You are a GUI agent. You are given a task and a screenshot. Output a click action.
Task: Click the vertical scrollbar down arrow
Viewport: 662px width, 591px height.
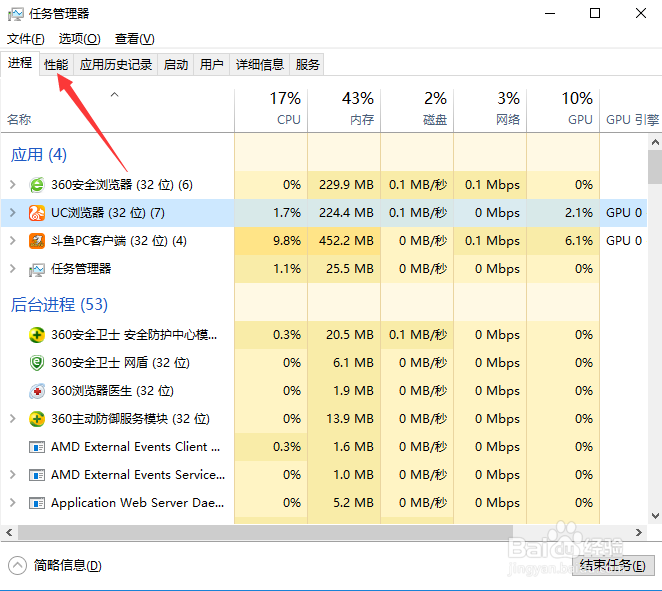[655, 516]
